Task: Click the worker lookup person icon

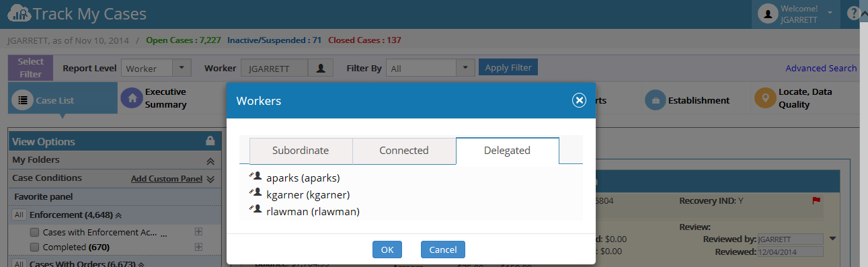Action: point(321,68)
